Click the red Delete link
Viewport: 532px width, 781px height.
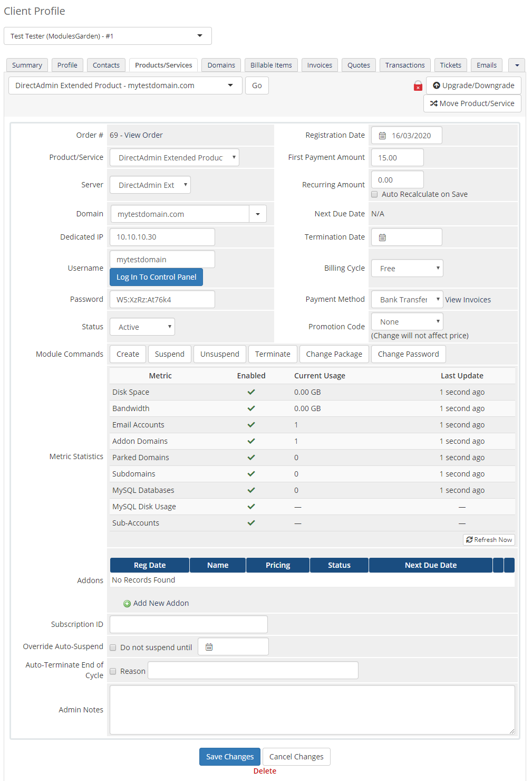click(265, 771)
